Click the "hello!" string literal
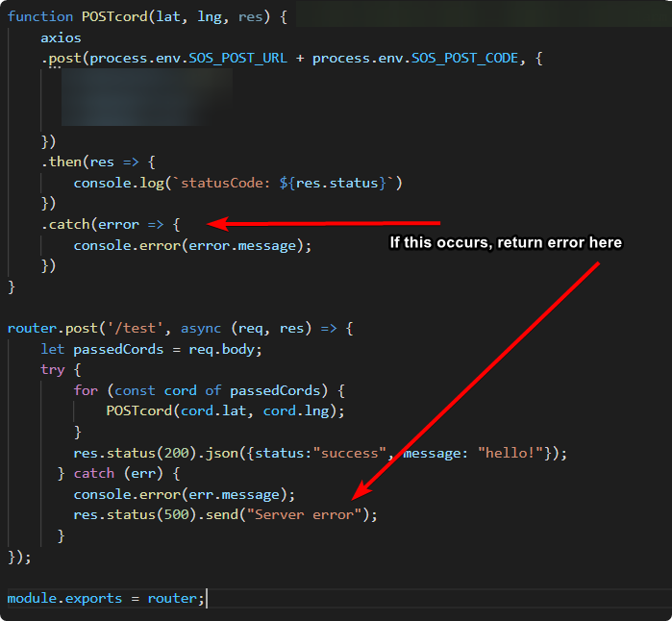672x621 pixels. 510,453
